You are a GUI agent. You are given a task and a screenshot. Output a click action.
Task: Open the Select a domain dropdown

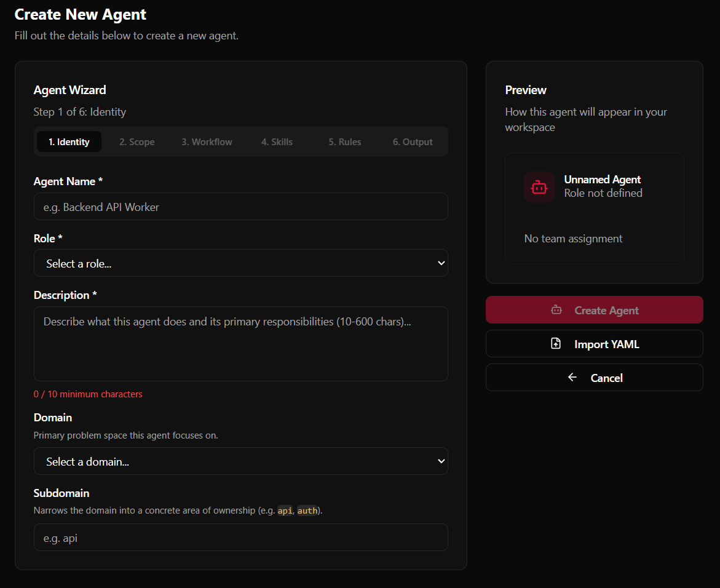coord(240,461)
